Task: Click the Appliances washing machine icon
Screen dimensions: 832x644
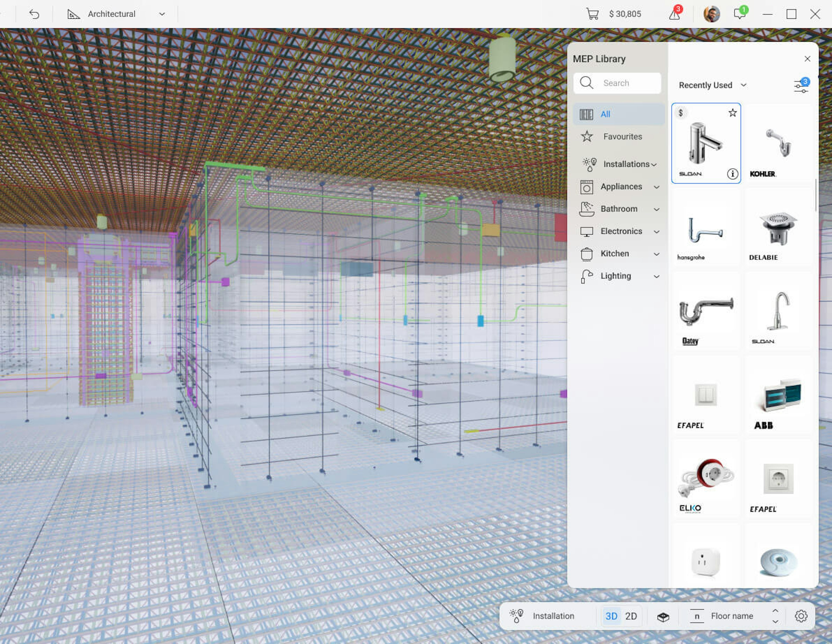Action: [x=587, y=187]
